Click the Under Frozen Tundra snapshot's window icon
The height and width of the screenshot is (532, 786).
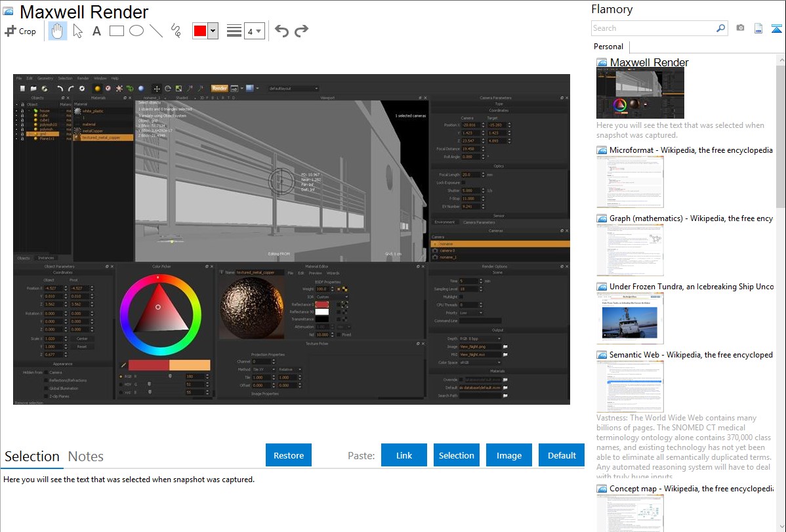click(x=602, y=286)
